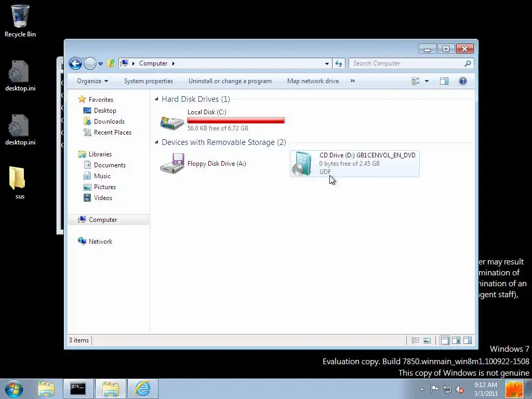Open the Windows Start button
Viewport: 532px width, 399px height.
point(14,389)
